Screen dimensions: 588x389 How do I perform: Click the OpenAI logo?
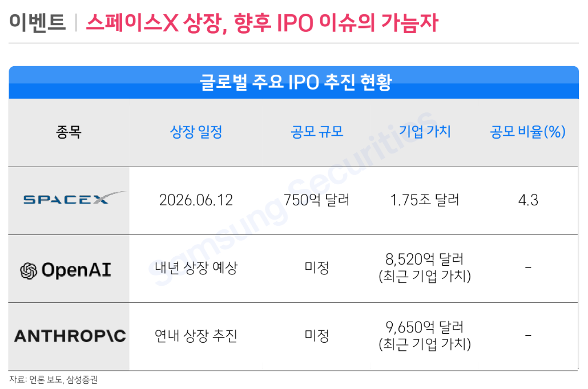pos(66,270)
